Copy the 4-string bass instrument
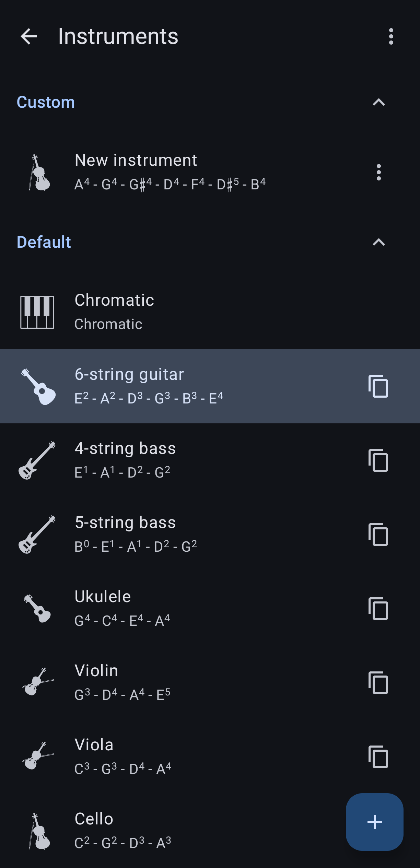This screenshot has height=868, width=420. [x=378, y=460]
